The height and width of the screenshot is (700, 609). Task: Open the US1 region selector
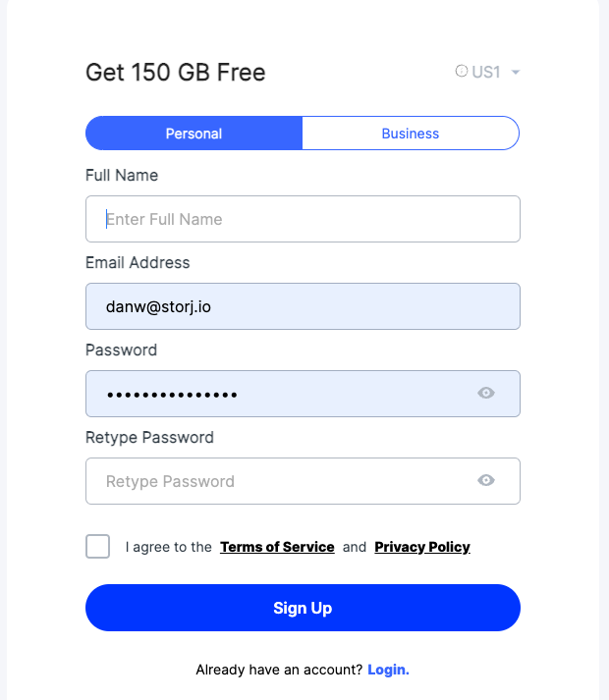pos(487,72)
